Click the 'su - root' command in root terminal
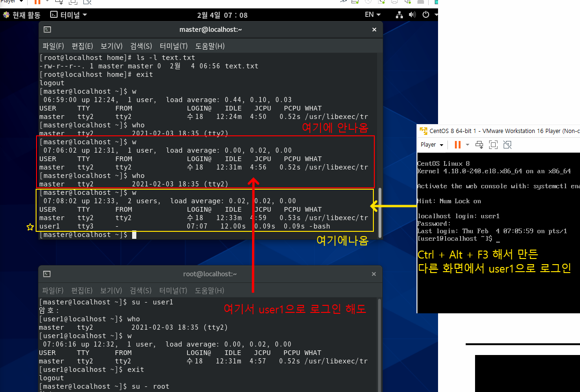Viewport: 580px width, 392px height. point(150,386)
